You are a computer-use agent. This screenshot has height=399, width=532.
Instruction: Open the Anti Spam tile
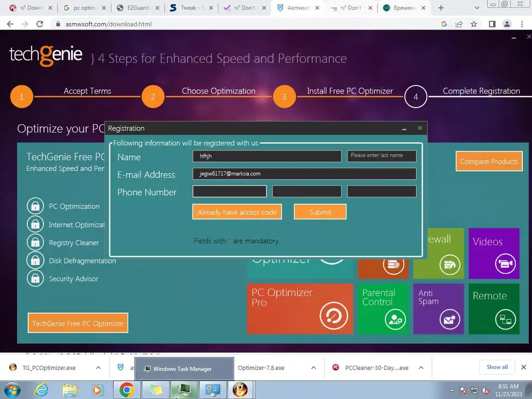438,309
